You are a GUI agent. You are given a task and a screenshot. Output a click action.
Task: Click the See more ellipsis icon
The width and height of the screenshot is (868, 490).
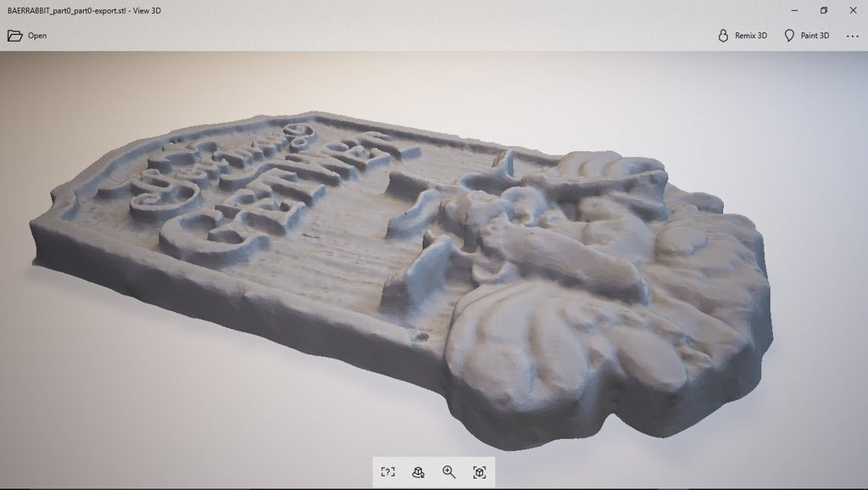(x=853, y=36)
